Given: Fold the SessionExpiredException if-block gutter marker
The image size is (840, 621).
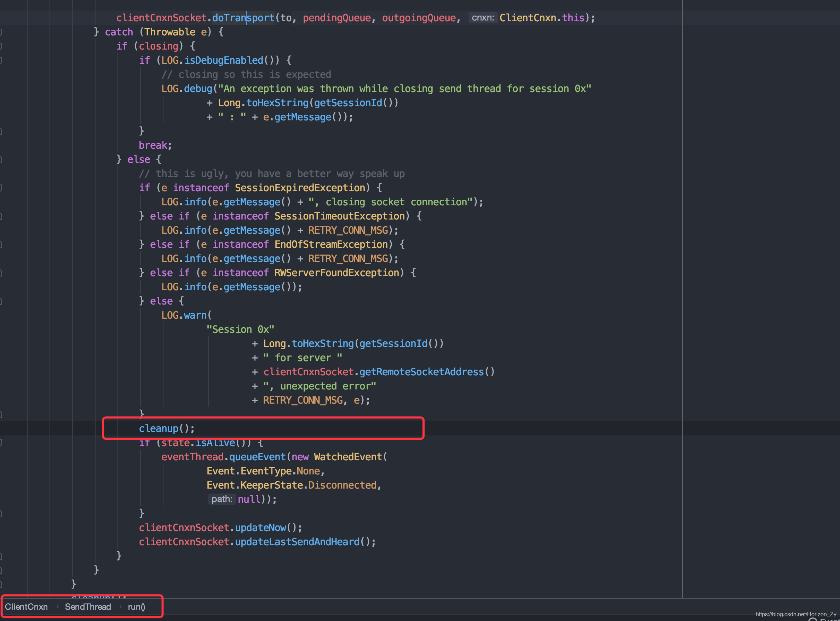Looking at the screenshot, I should (x=1, y=188).
